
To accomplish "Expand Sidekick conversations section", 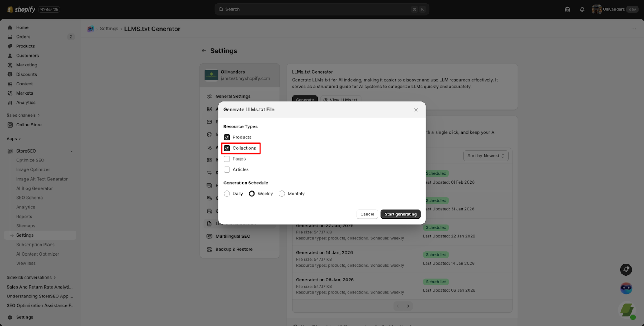I will tap(31, 278).
